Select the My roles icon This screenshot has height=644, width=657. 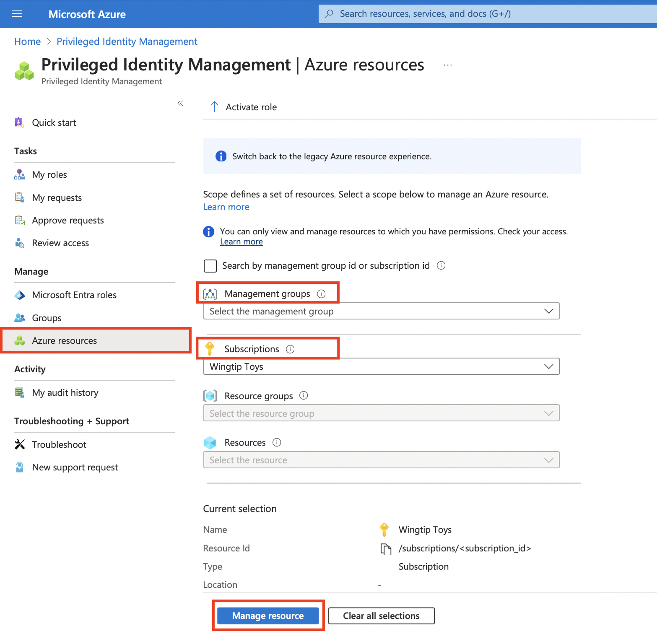pos(19,174)
